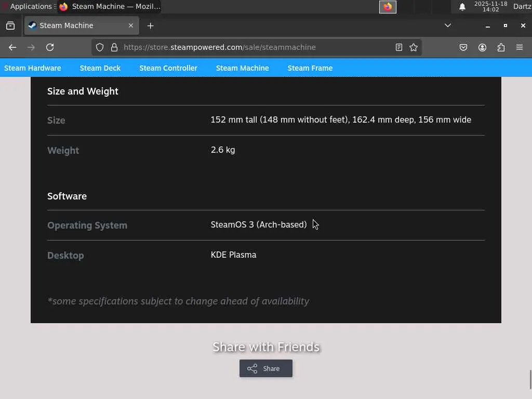Click the URL address bar field
The width and height of the screenshot is (532, 399).
[256, 47]
